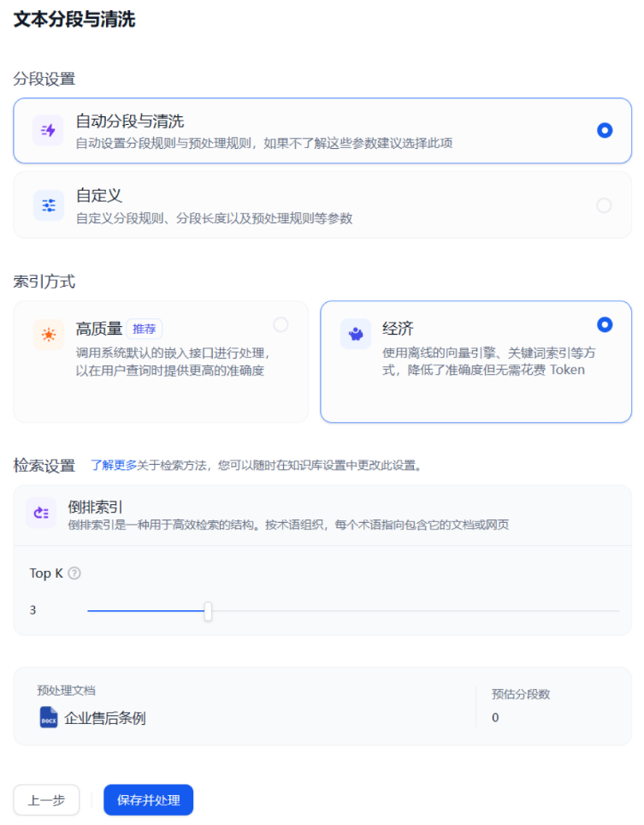Viewport: 644px width, 825px height.
Task: Click the auto segmentation lightning icon
Action: pyautogui.click(x=47, y=130)
